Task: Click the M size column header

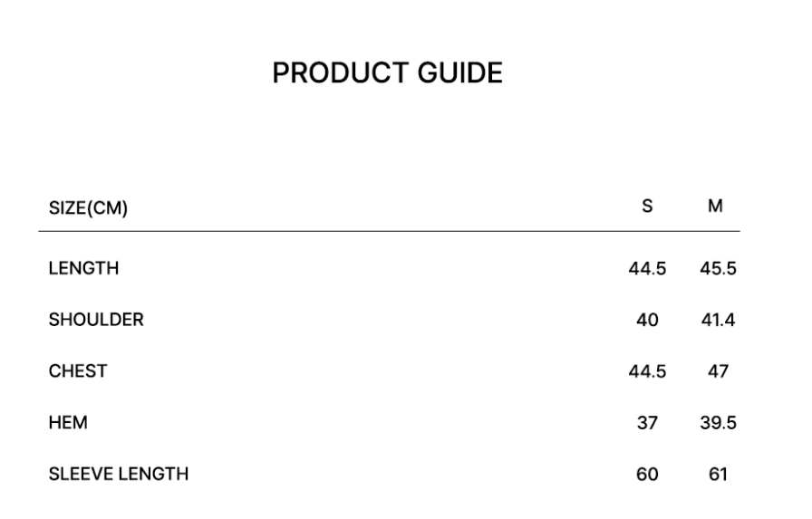Action: pos(716,207)
